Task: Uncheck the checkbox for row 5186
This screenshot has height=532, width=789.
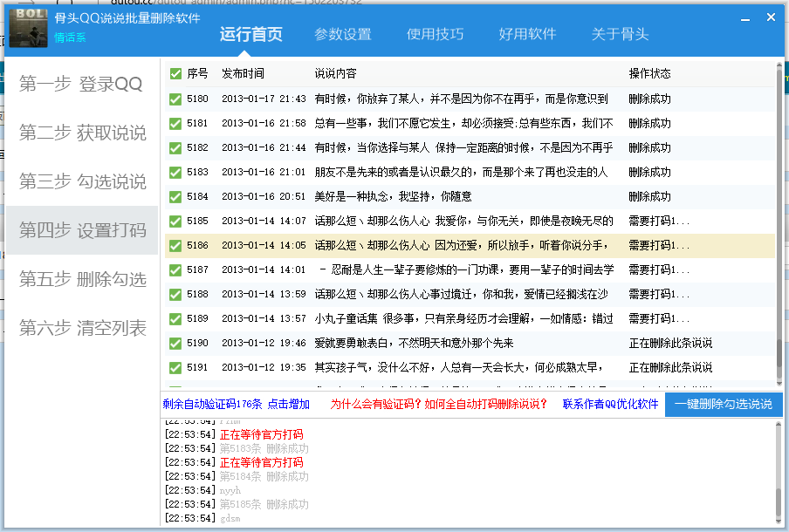Action: click(175, 245)
